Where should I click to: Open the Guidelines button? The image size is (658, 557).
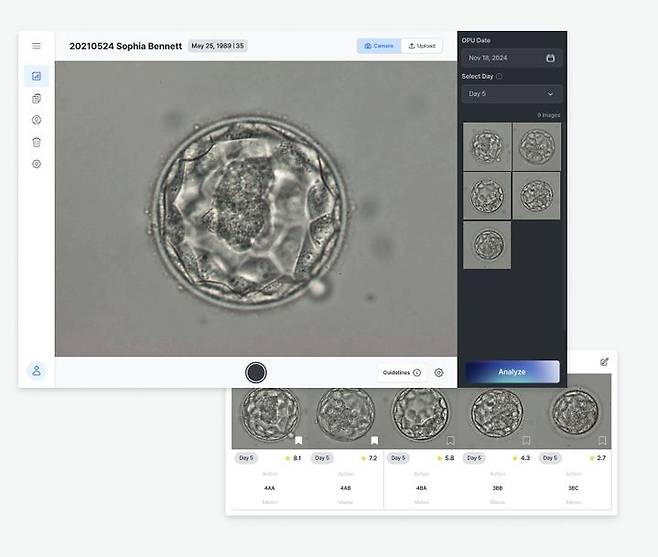click(402, 372)
